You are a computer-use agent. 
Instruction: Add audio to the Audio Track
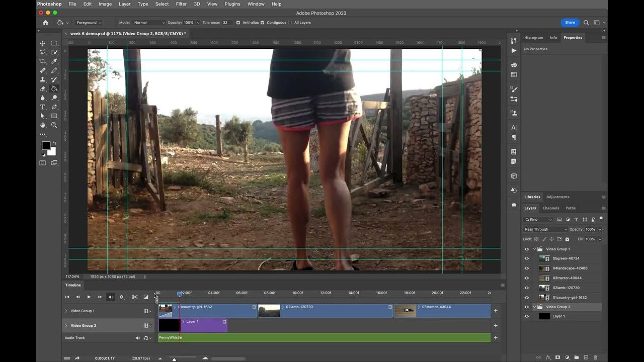pyautogui.click(x=496, y=338)
